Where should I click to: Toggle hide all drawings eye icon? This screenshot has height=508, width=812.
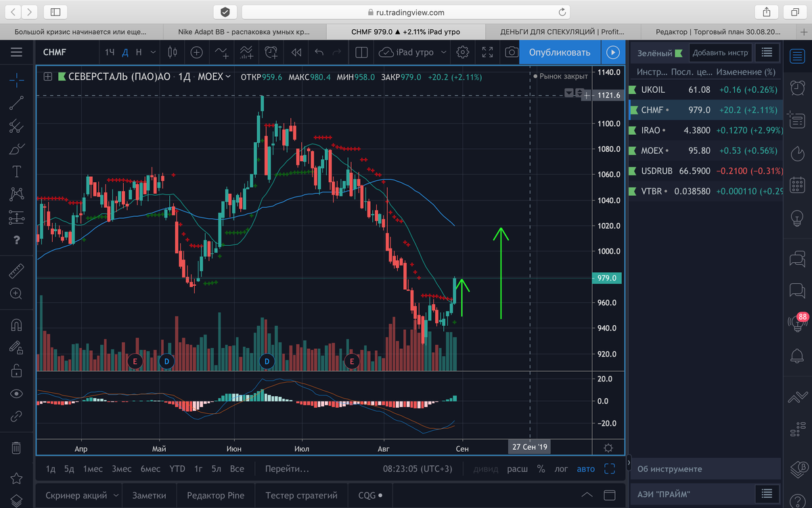[17, 394]
